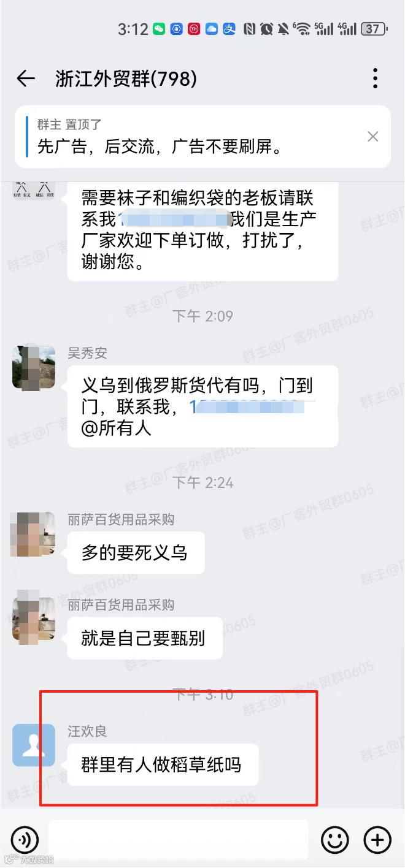The width and height of the screenshot is (405, 868).
Task: Open pinned message 先广告，后交流
Action: coord(160,147)
